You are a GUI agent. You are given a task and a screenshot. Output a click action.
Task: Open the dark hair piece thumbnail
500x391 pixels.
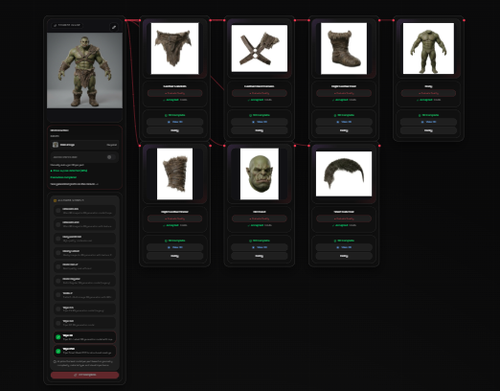point(344,174)
